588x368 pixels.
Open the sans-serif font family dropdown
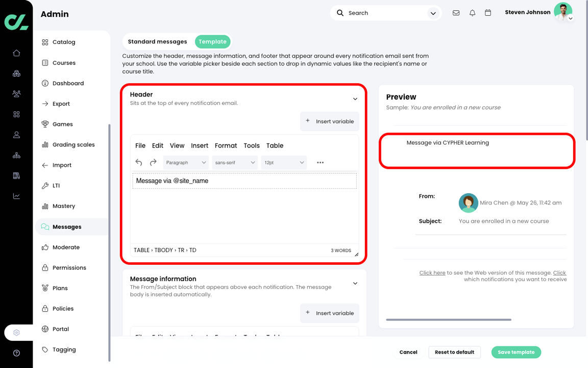tap(235, 163)
